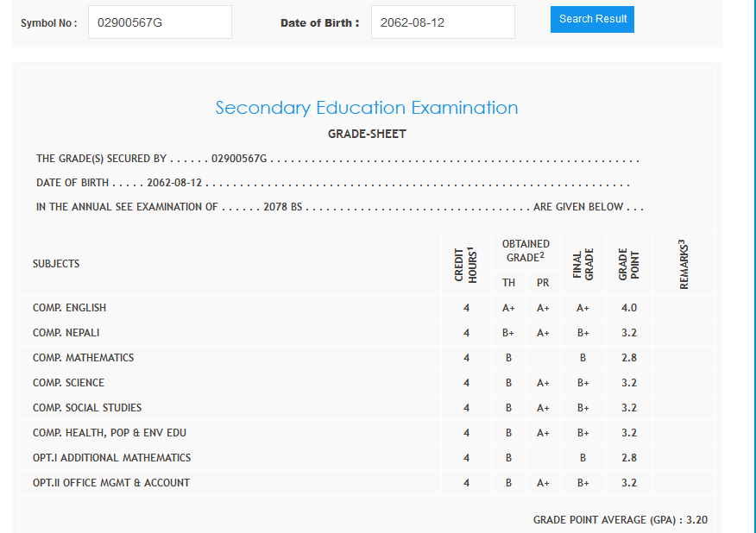Screen dimensions: 756x533
Task: Click the Grade Point Average 3.20 text
Action: click(620, 520)
